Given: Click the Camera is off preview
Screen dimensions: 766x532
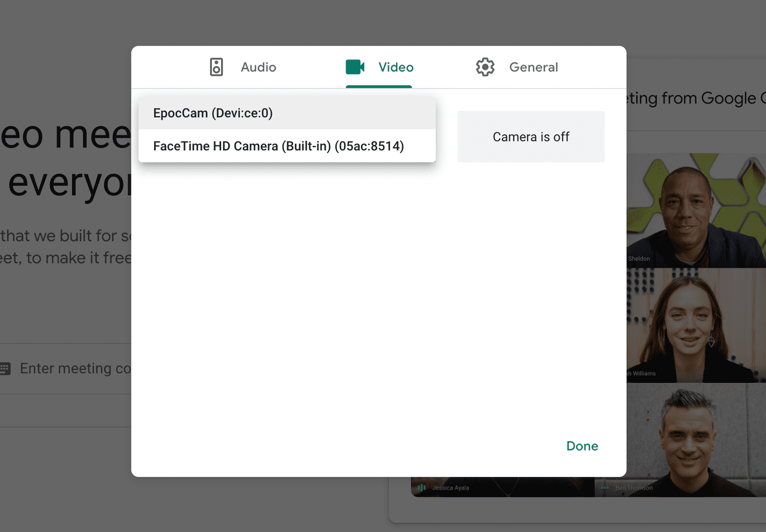Looking at the screenshot, I should pos(531,136).
